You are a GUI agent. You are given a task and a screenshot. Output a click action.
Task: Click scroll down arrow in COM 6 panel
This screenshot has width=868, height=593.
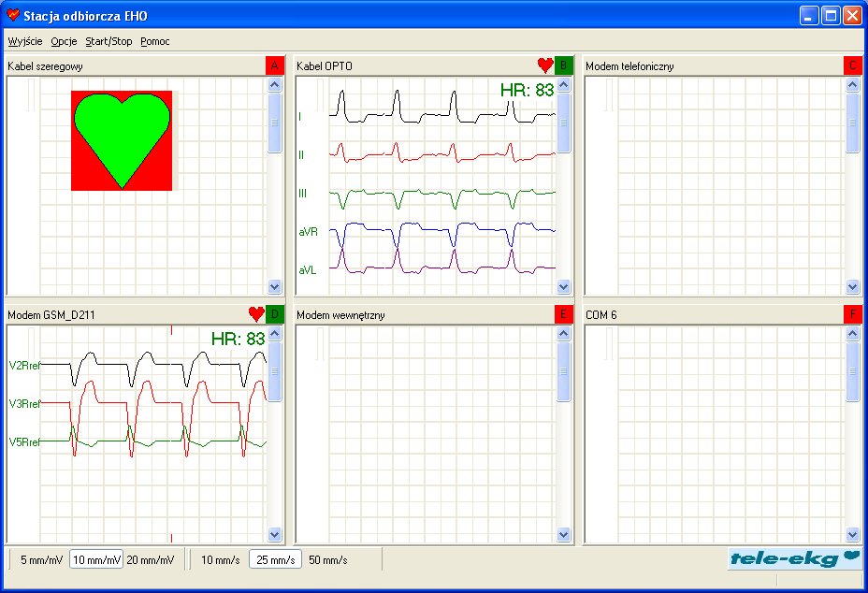tap(852, 535)
